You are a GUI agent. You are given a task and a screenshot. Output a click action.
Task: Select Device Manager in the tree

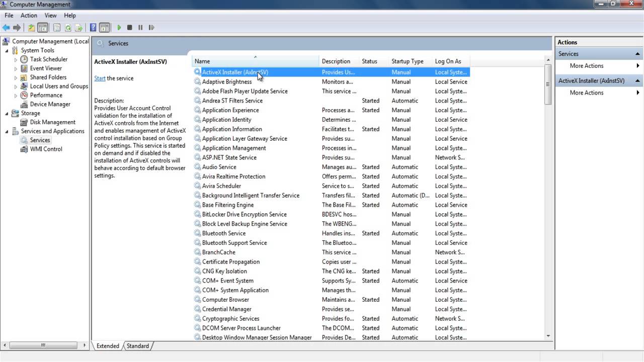pyautogui.click(x=50, y=104)
